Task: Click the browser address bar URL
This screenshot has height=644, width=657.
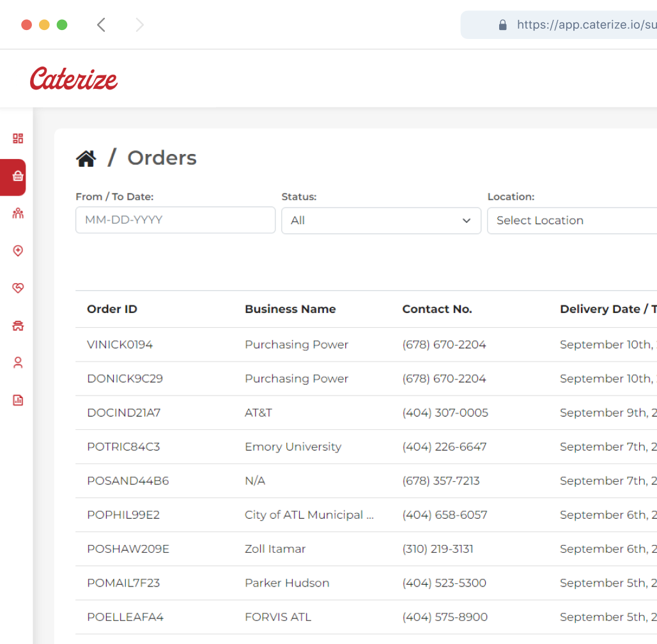Action: pos(585,25)
